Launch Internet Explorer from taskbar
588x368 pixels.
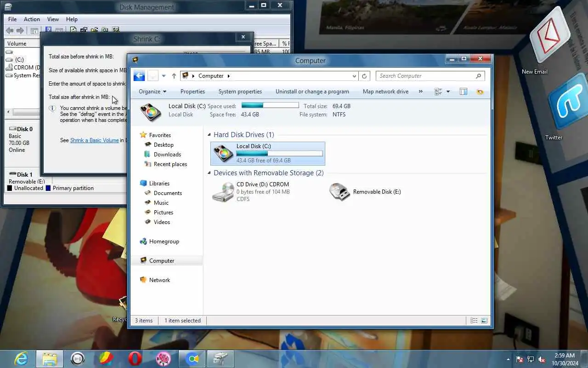(x=21, y=359)
